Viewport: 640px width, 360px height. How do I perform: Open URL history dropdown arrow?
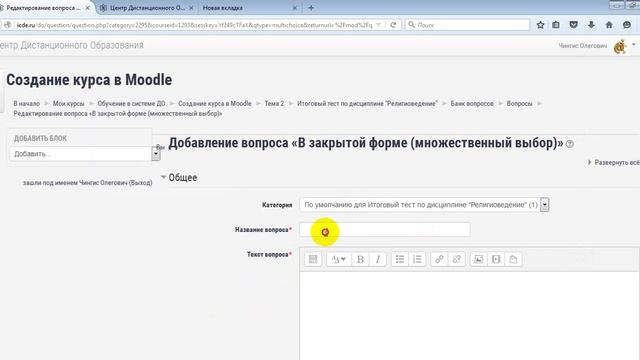click(x=378, y=25)
